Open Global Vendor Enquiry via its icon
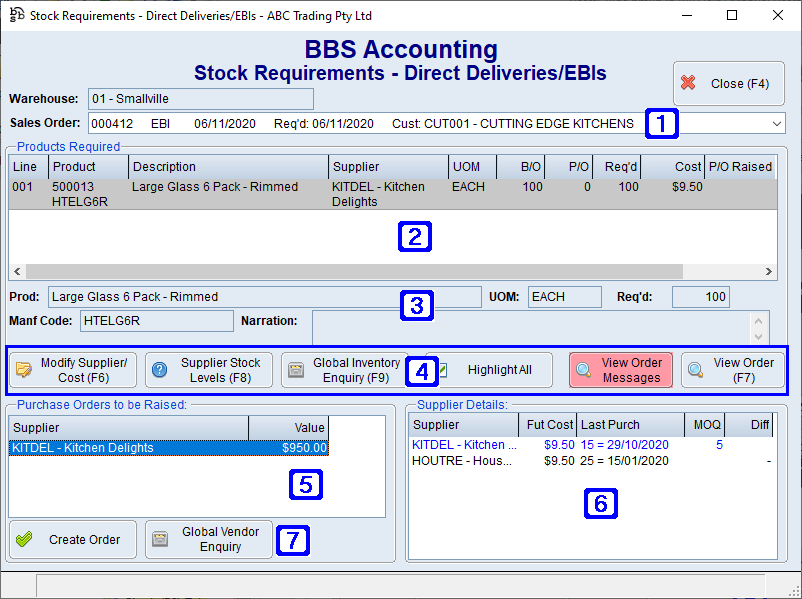 point(159,539)
